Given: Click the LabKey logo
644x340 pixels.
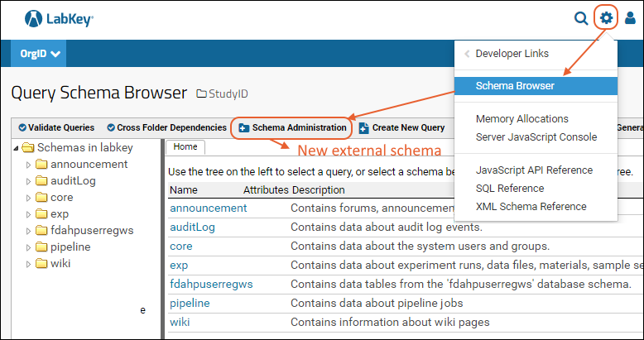Looking at the screenshot, I should [59, 17].
